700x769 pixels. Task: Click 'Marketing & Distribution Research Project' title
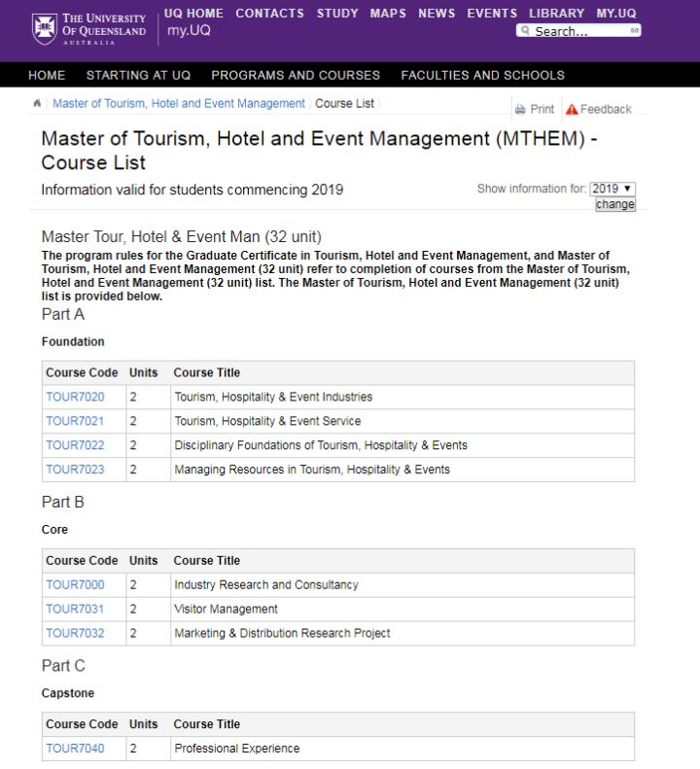click(282, 633)
